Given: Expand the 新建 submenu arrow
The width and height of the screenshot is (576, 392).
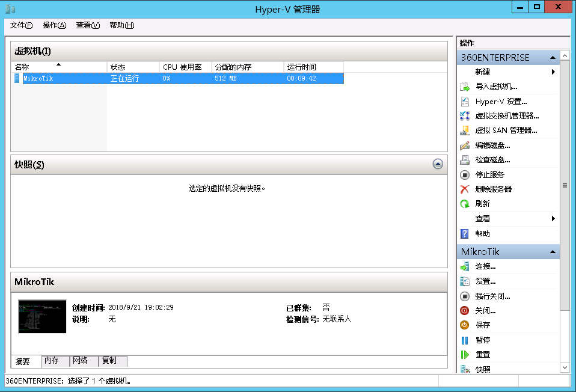Looking at the screenshot, I should pyautogui.click(x=553, y=72).
